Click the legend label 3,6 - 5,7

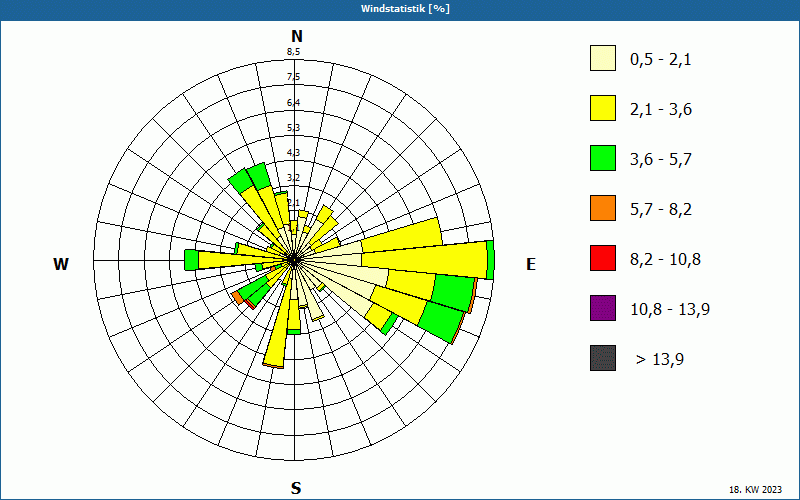(x=661, y=160)
